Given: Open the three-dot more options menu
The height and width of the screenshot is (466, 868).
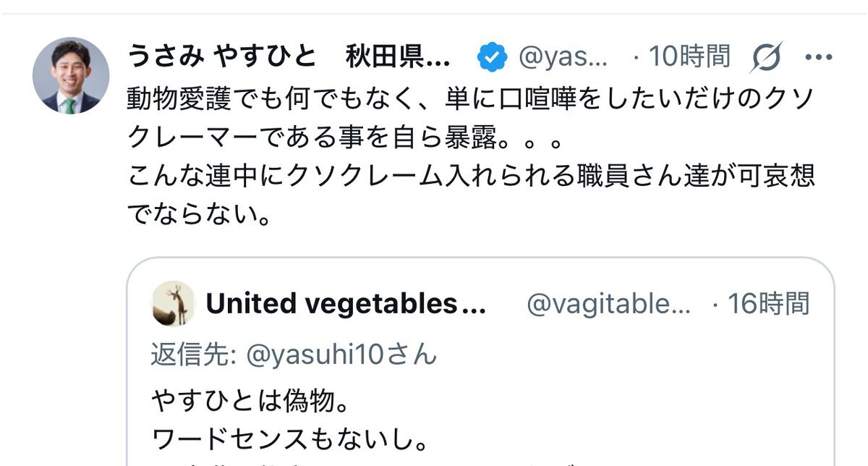Looking at the screenshot, I should pos(819,57).
